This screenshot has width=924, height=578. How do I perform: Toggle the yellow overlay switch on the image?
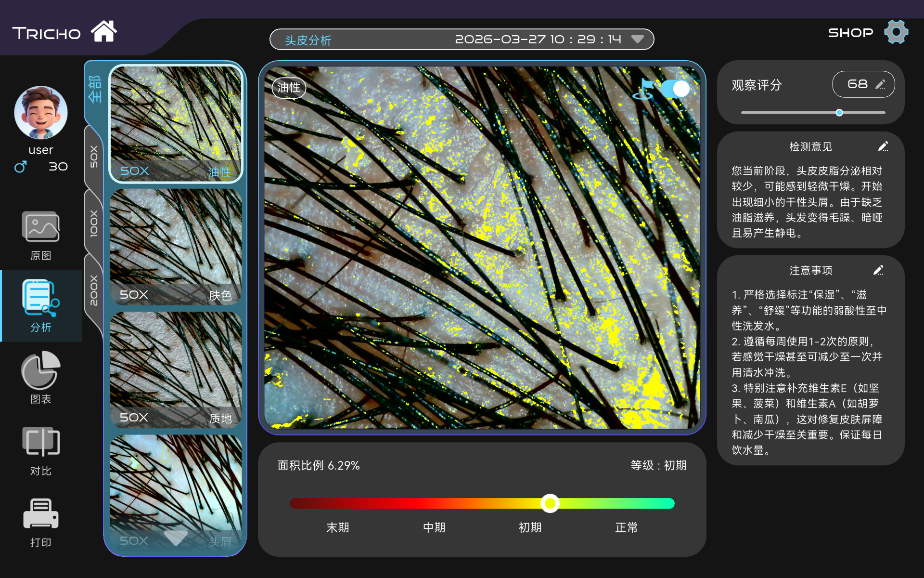pyautogui.click(x=675, y=89)
